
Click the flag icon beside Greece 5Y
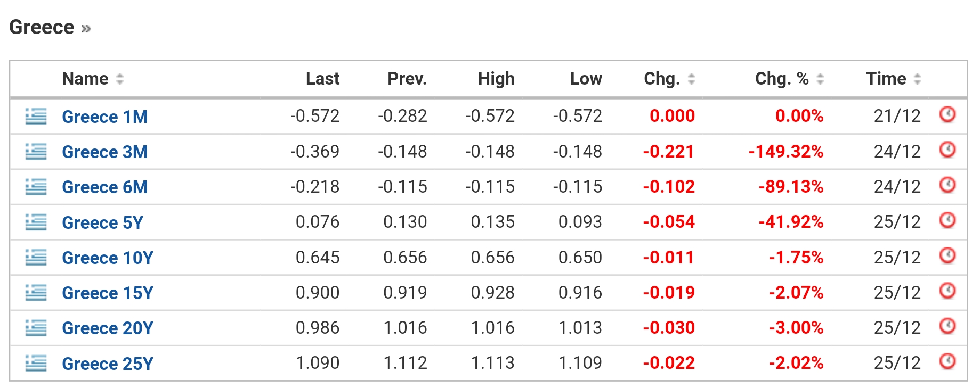(36, 222)
